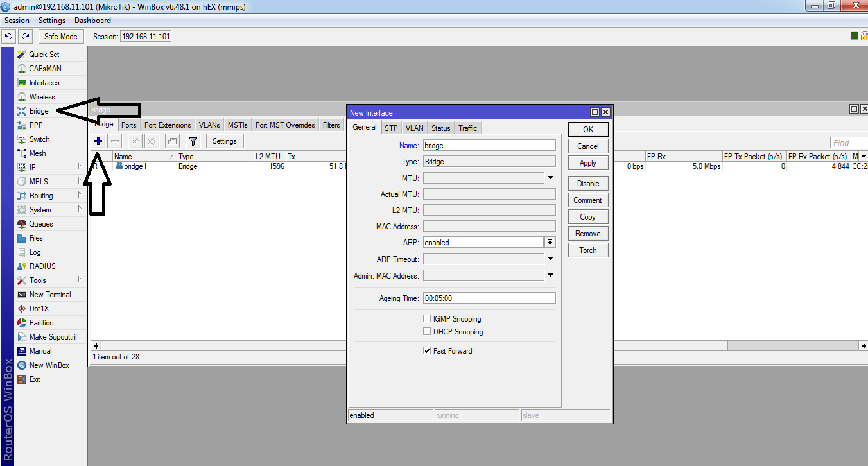Open Quick Set from the sidebar
The image size is (868, 466).
pos(44,55)
